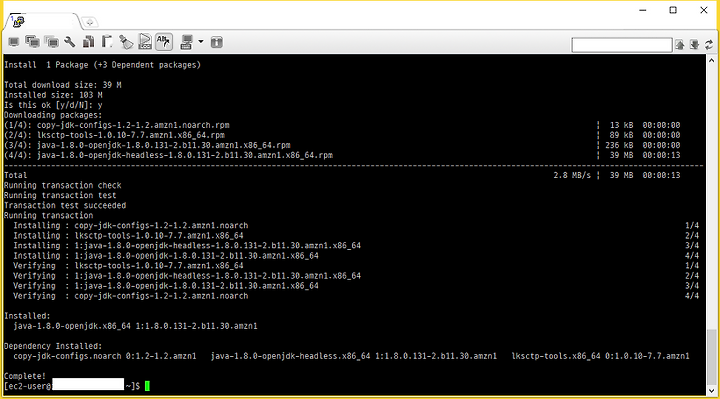Click 'Running transaction check' line
720x399 pixels.
coord(63,185)
